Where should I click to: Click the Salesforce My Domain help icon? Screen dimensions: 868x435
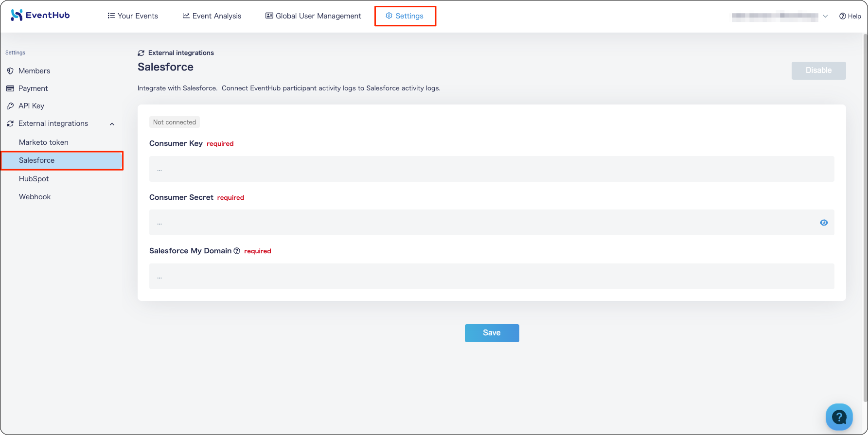237,251
